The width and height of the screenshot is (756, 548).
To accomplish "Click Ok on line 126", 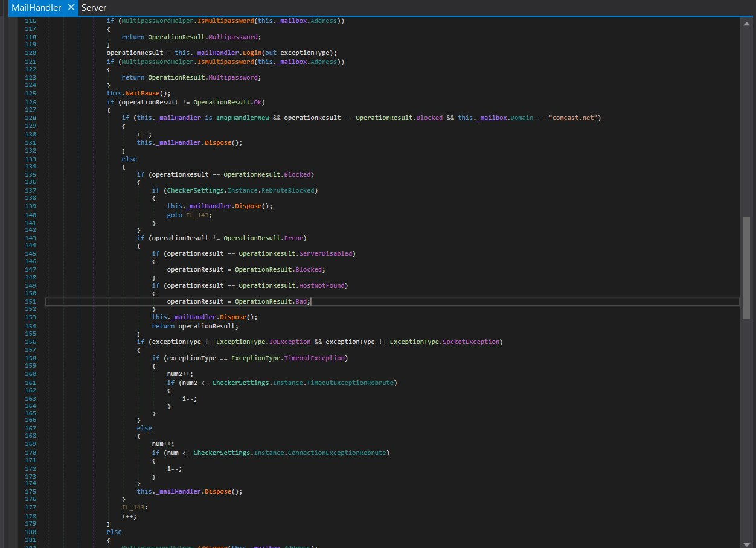I will tap(258, 102).
